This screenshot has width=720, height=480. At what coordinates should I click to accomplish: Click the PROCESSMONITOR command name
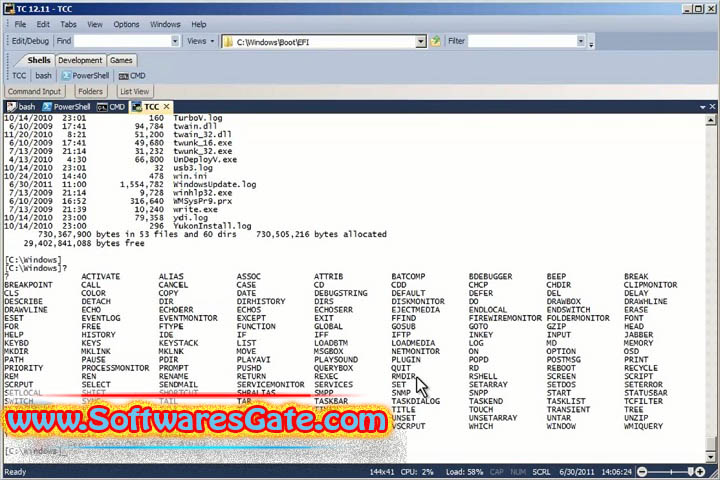(x=115, y=368)
